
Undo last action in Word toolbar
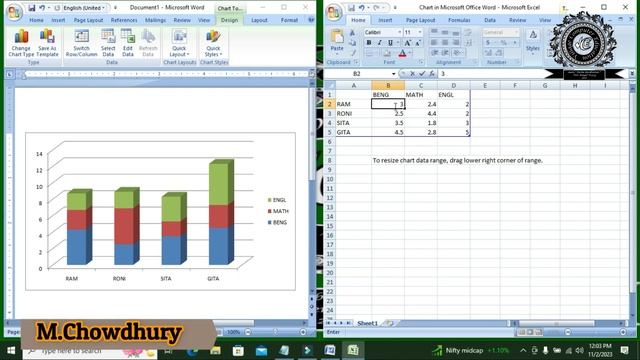point(42,7)
